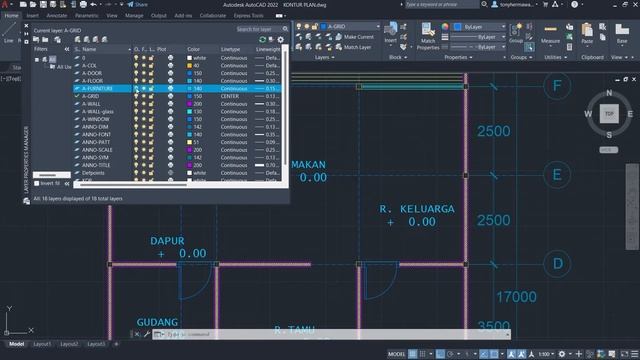Open the Manage ribbon tab
This screenshot has height=360, width=640.
[134, 16]
